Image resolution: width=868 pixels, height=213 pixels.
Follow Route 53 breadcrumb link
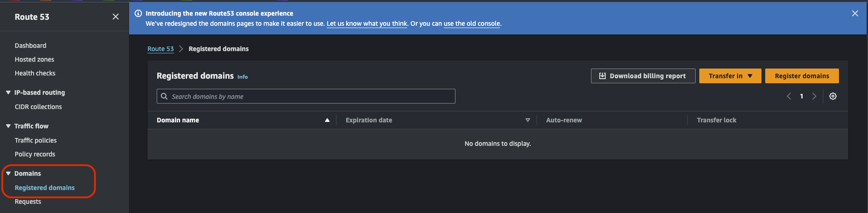pos(160,49)
